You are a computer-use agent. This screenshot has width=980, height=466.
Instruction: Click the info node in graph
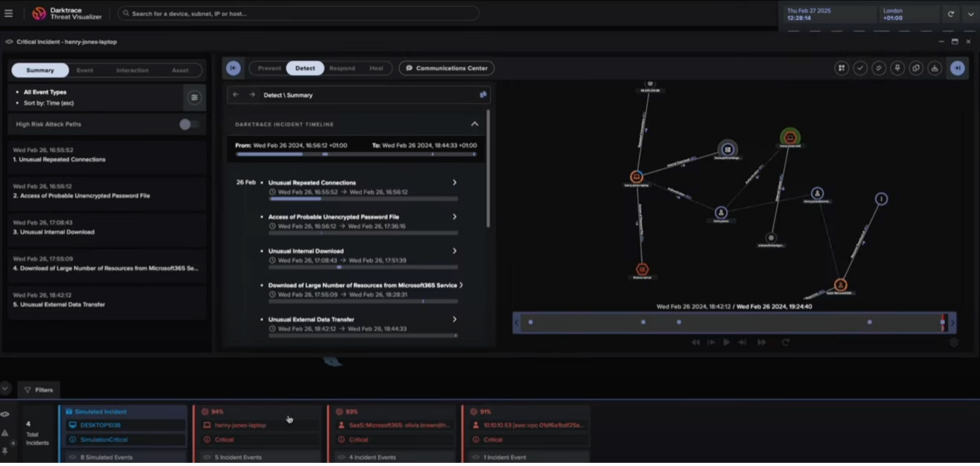[881, 199]
